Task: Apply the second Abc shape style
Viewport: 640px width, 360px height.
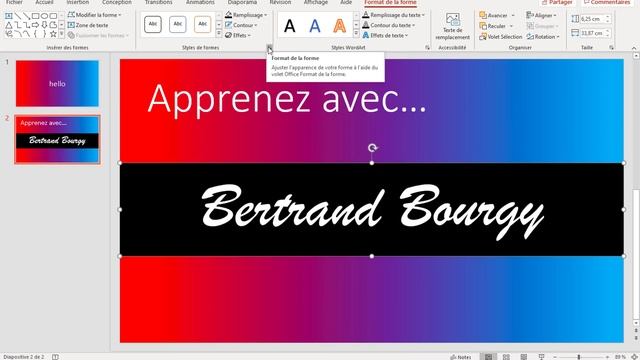Action: coord(178,24)
